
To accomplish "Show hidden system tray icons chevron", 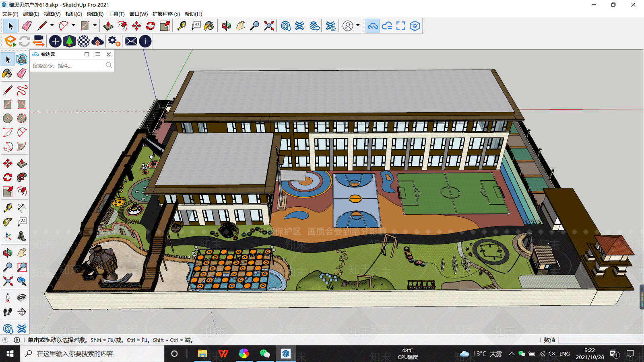I will click(x=512, y=354).
